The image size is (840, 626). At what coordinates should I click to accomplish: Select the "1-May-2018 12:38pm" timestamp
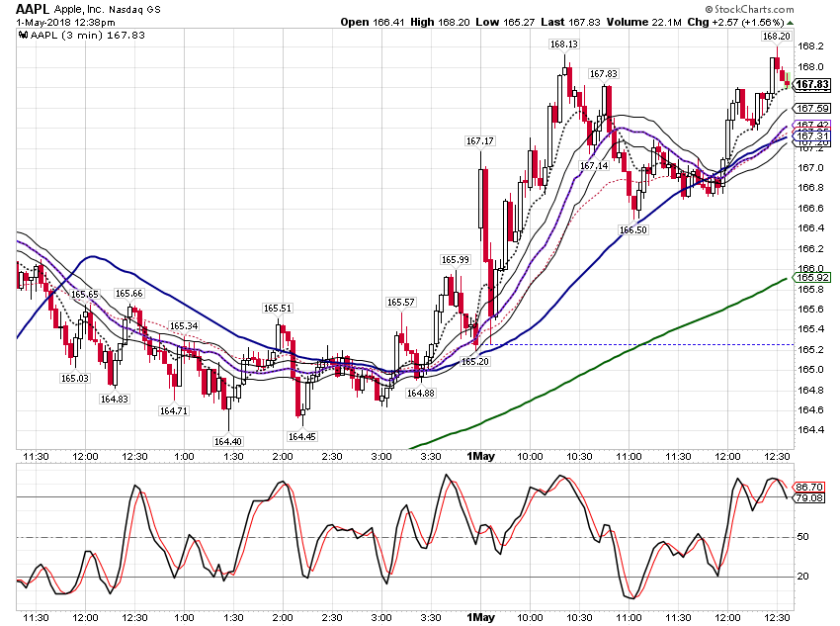point(65,23)
